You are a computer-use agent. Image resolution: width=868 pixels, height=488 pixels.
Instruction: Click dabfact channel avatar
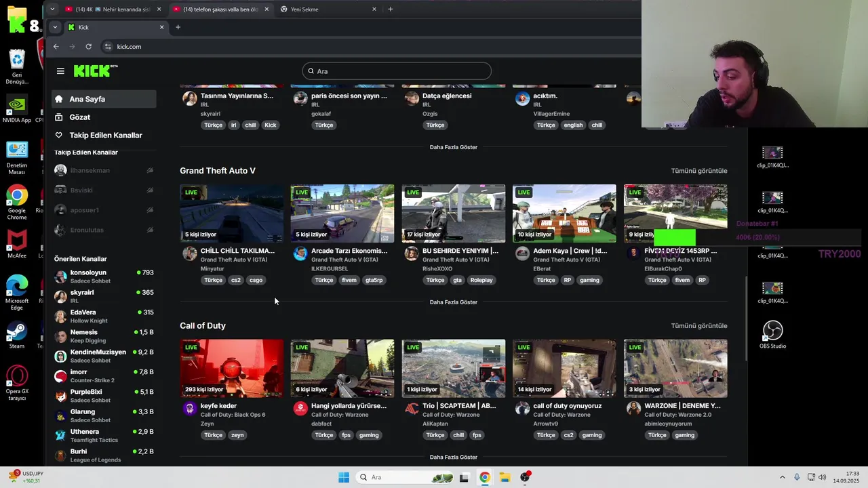pyautogui.click(x=300, y=409)
